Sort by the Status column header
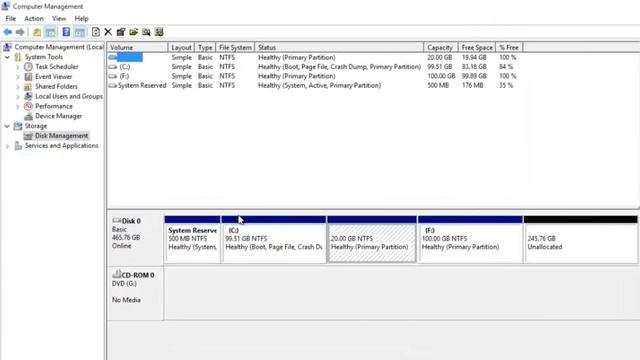The height and width of the screenshot is (360, 640). (339, 47)
